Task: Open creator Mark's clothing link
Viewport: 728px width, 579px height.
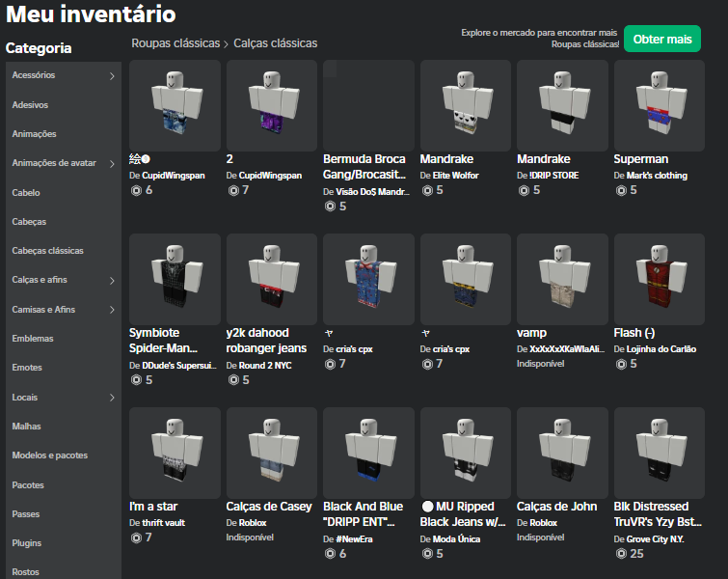Action: point(657,176)
